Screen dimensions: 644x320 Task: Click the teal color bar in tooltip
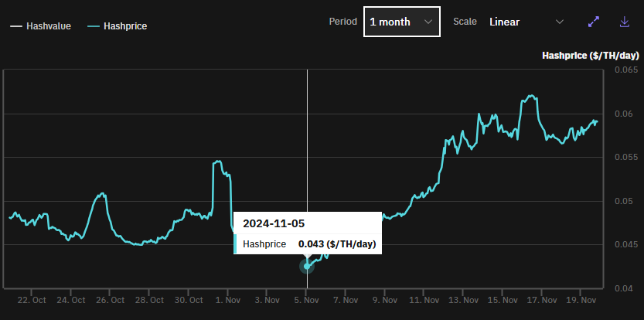click(236, 244)
